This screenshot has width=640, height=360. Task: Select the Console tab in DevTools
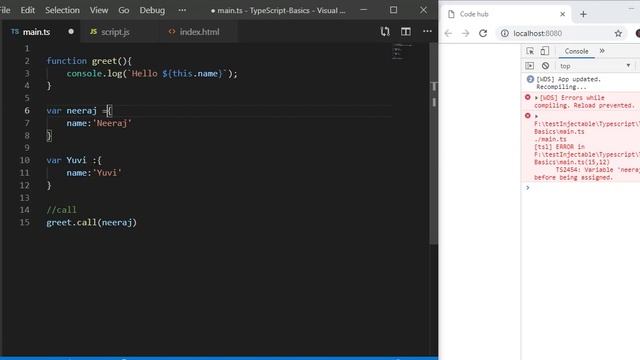(x=576, y=51)
